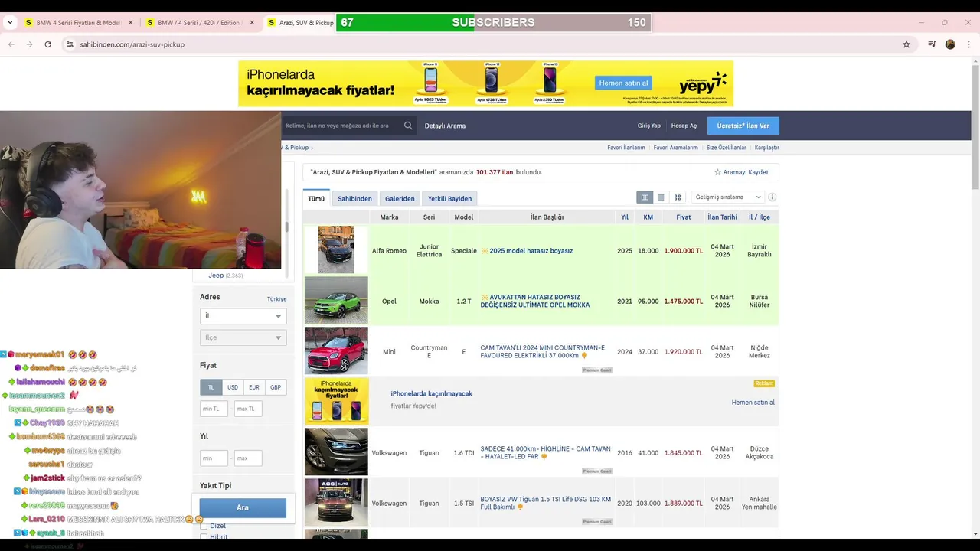This screenshot has height=551, width=980.
Task: Click the Türkiye address link
Action: (276, 299)
